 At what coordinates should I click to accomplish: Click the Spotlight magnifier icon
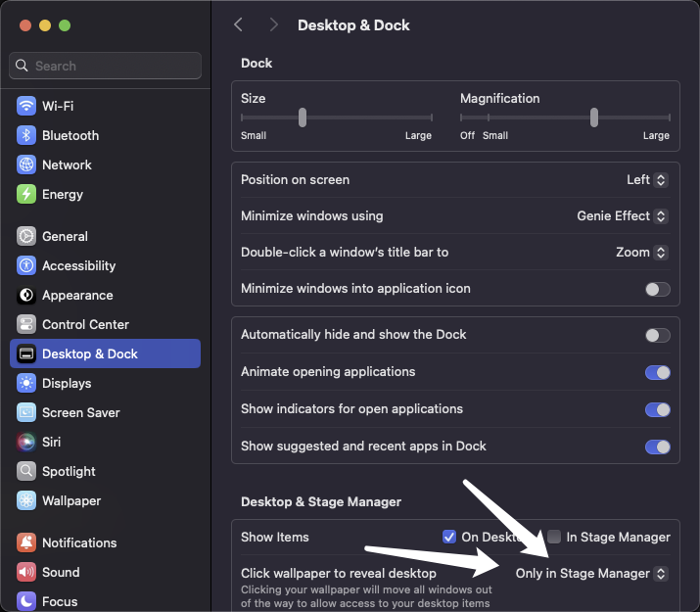click(26, 471)
